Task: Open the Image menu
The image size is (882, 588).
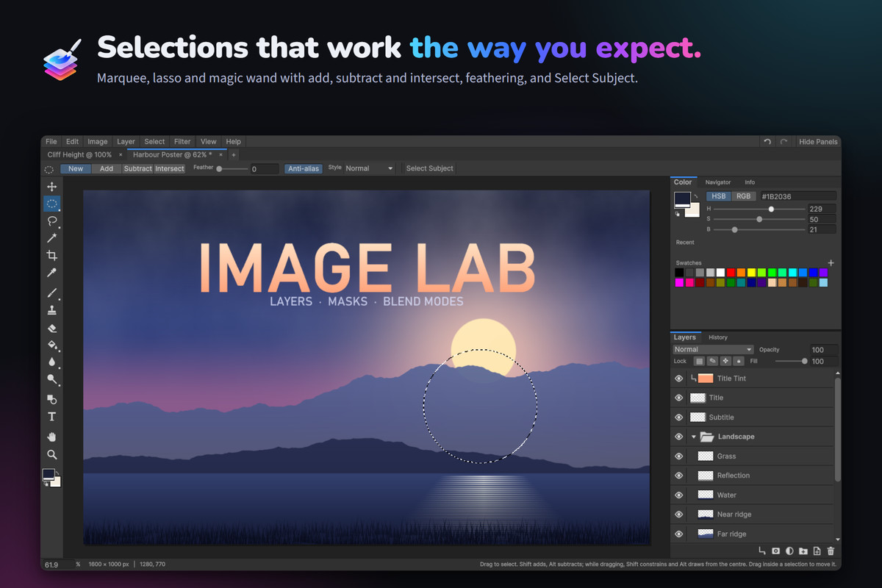Action: click(98, 142)
